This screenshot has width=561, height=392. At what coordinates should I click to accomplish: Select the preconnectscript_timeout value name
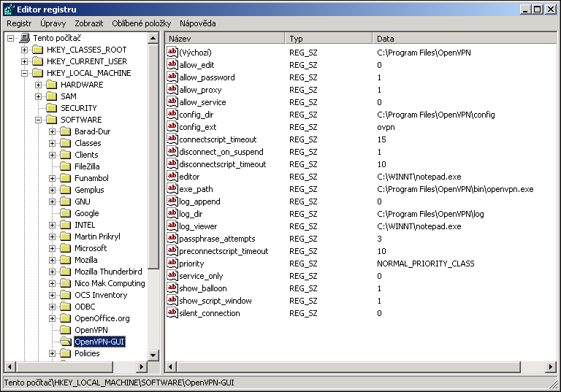[x=224, y=251]
